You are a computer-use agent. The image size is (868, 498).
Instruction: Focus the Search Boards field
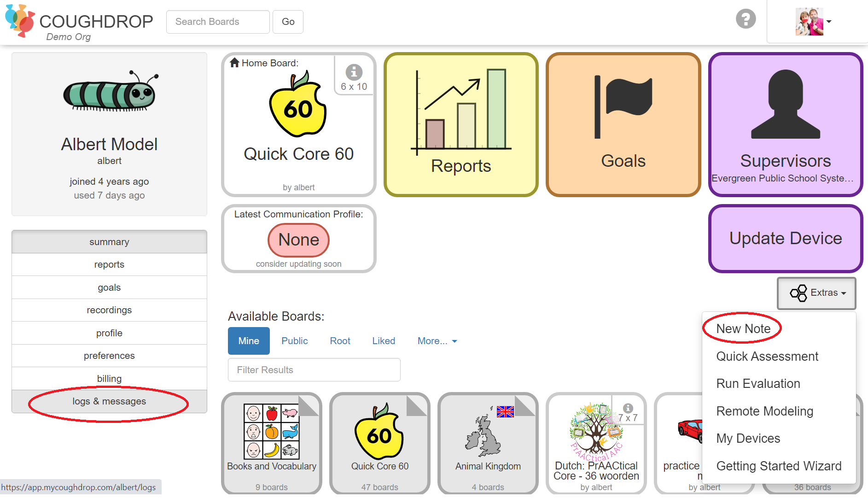(x=218, y=22)
